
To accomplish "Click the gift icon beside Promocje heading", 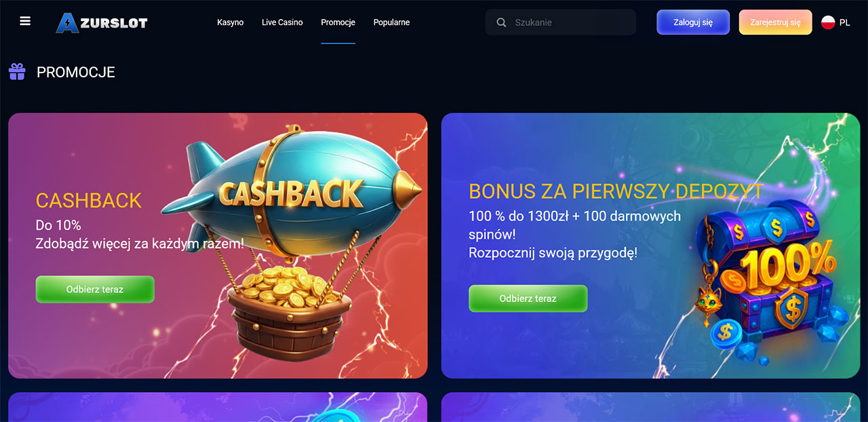I will (x=17, y=71).
